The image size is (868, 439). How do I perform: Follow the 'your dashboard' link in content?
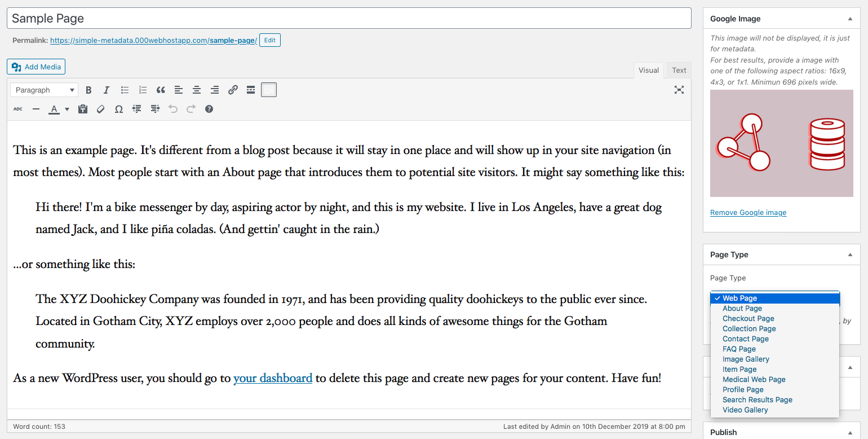click(x=273, y=378)
